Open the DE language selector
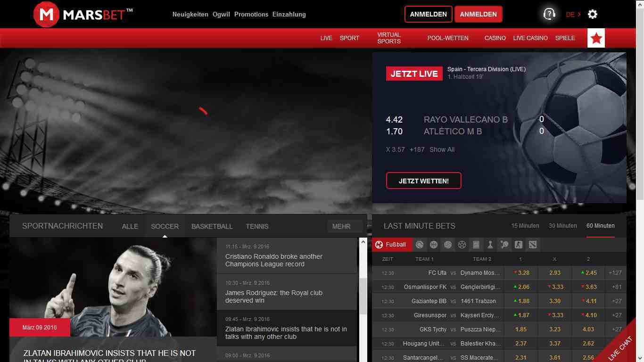644x362 pixels. [573, 15]
